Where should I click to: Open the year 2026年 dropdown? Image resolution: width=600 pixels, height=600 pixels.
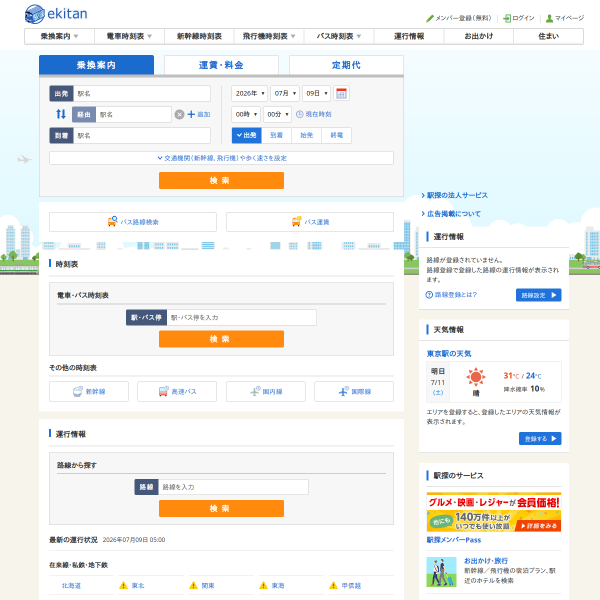[249, 93]
